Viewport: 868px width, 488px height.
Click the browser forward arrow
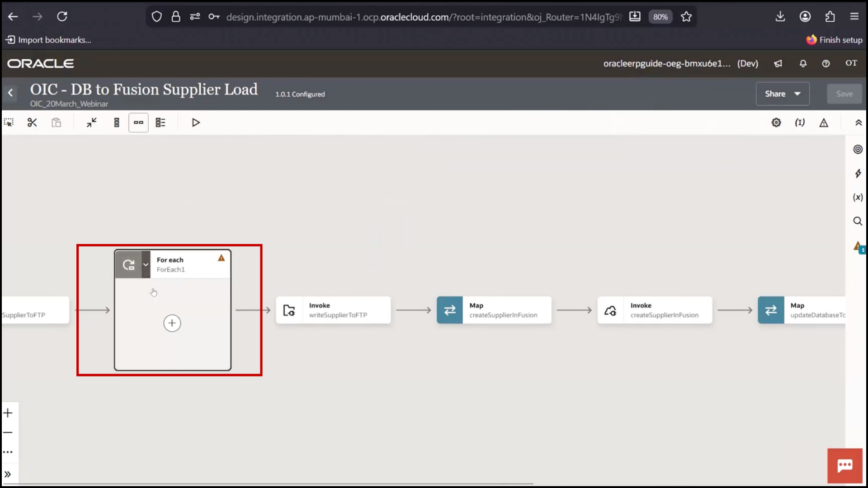point(38,17)
